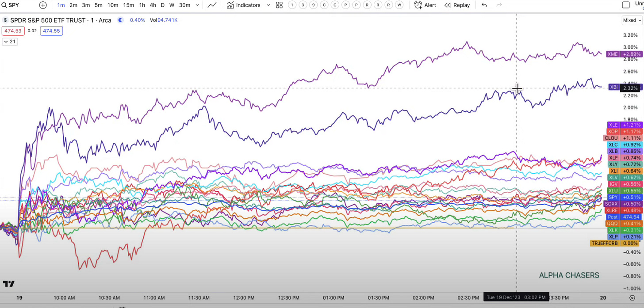Create a new Alert
This screenshot has height=308, width=644.
(425, 5)
